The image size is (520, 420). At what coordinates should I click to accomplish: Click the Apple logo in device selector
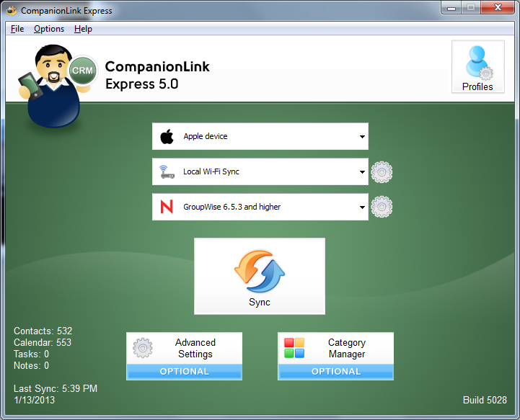pyautogui.click(x=167, y=136)
